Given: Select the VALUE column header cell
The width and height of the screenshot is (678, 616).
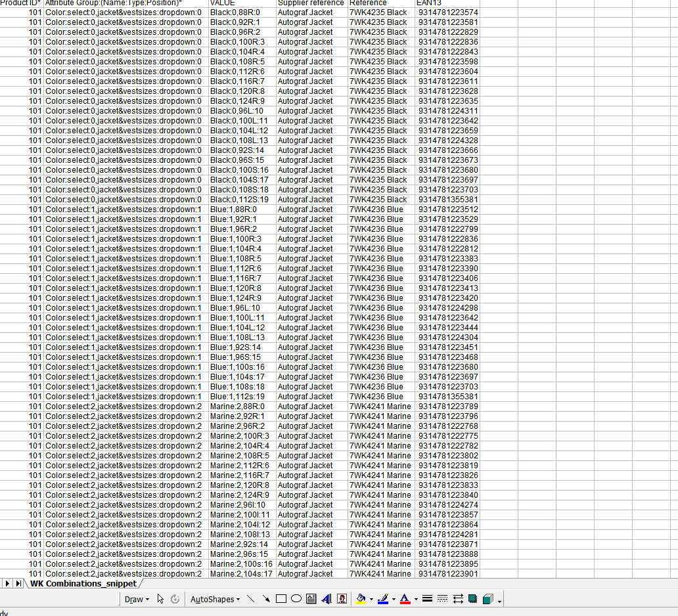Looking at the screenshot, I should (x=242, y=3).
